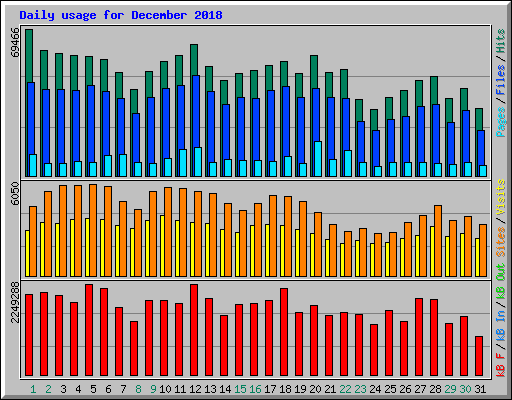Click day 8 on the x-axis
512x400 pixels.
(x=138, y=389)
